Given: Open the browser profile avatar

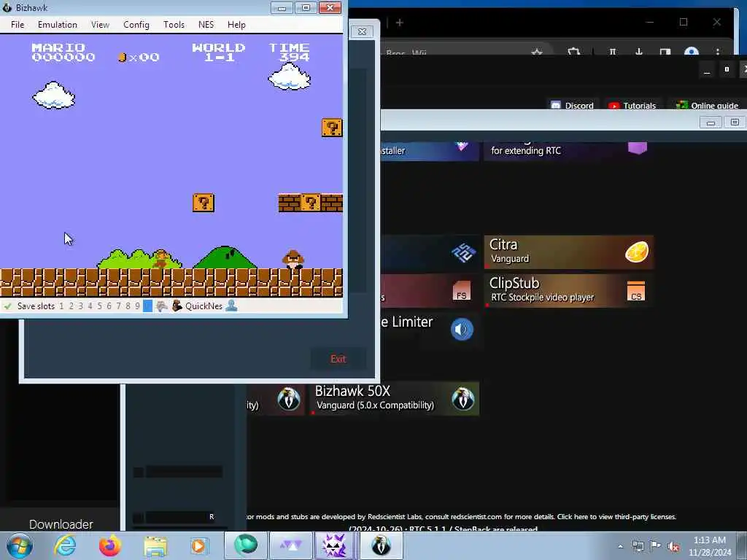Looking at the screenshot, I should point(692,51).
